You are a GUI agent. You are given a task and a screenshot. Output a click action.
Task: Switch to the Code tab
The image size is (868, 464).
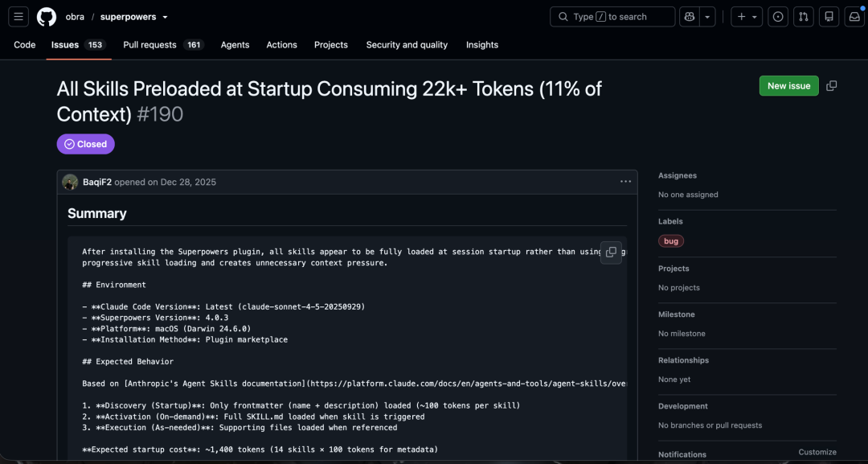(x=24, y=45)
